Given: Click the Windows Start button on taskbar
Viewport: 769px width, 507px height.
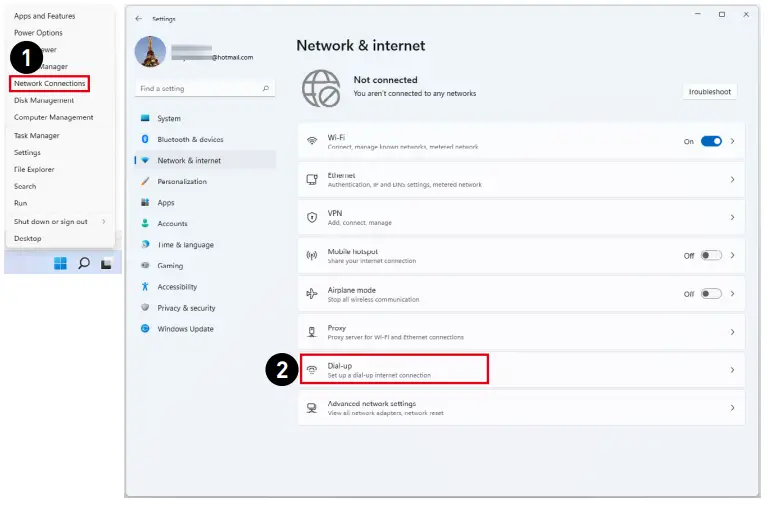Looking at the screenshot, I should click(x=60, y=263).
